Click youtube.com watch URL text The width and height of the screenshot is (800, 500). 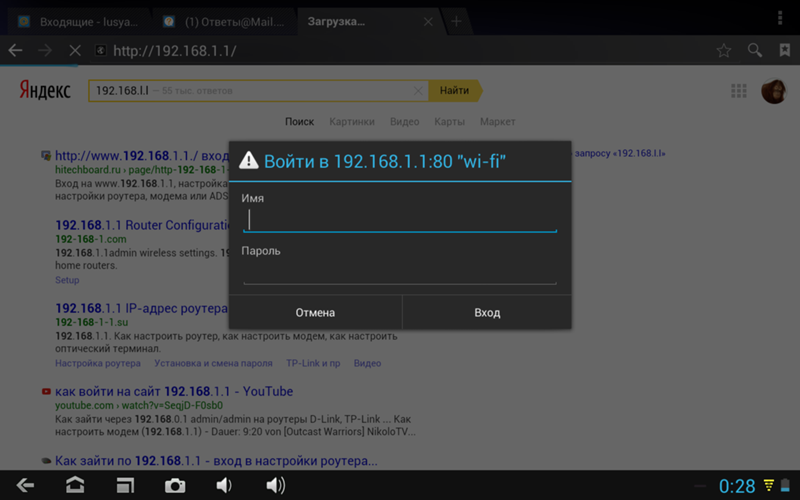(x=139, y=405)
